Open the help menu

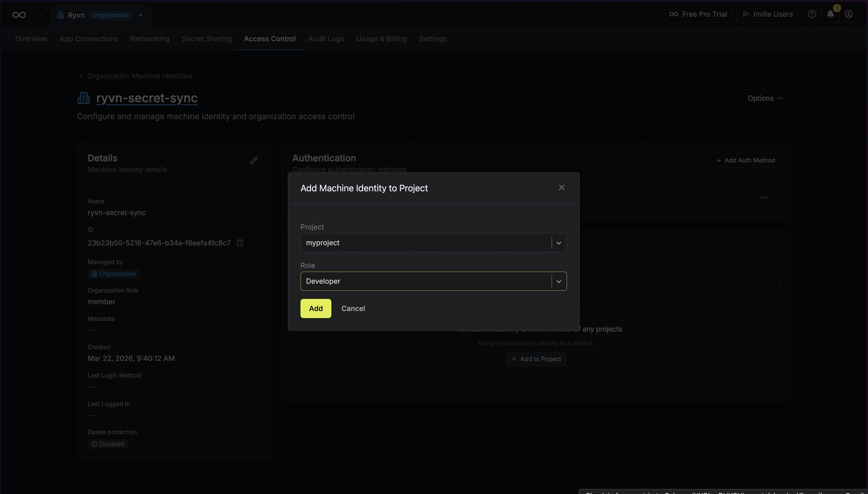(812, 14)
